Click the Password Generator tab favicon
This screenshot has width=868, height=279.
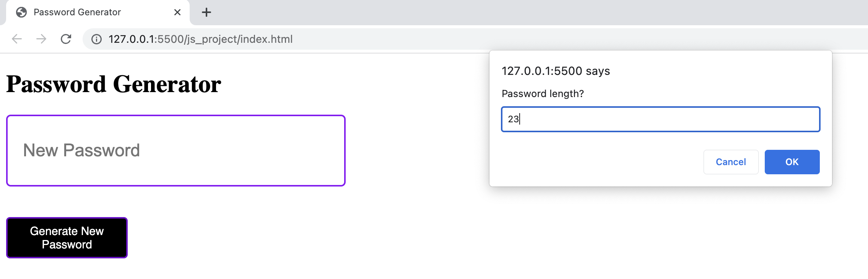(x=22, y=12)
